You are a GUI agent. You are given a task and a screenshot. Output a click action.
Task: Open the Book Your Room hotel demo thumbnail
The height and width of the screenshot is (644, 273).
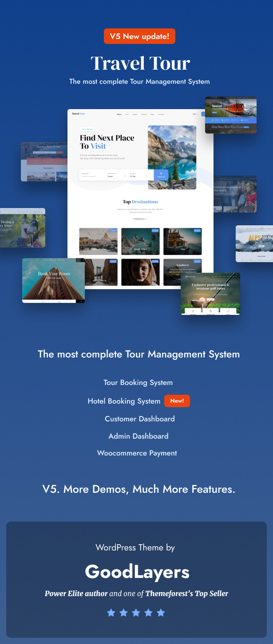click(53, 280)
